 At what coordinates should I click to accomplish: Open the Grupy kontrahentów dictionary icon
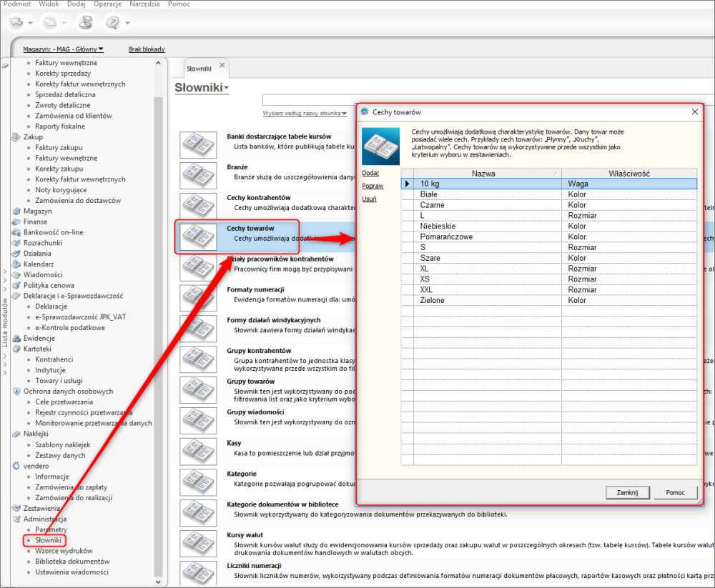pos(198,359)
